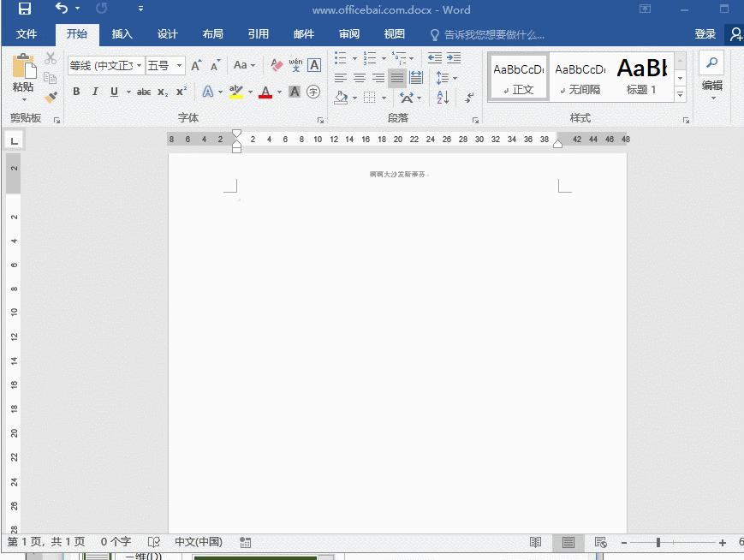The image size is (744, 560).
Task: Click the Sort A-Z icon
Action: 443,98
